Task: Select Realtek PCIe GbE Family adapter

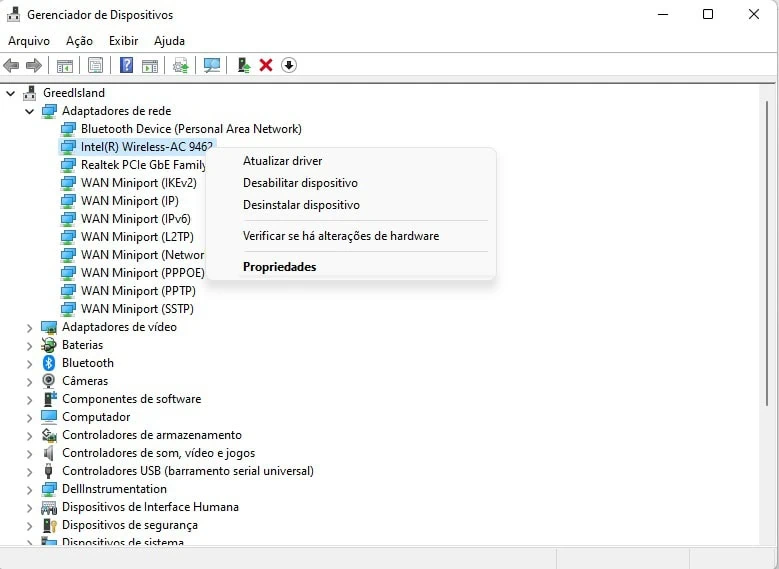Action: [143, 164]
